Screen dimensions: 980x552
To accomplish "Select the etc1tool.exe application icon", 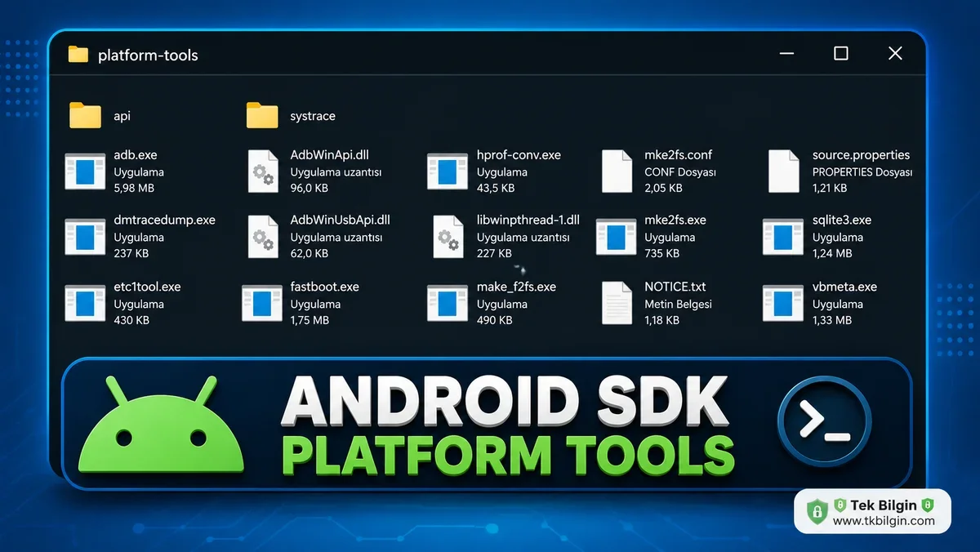I will coord(85,303).
